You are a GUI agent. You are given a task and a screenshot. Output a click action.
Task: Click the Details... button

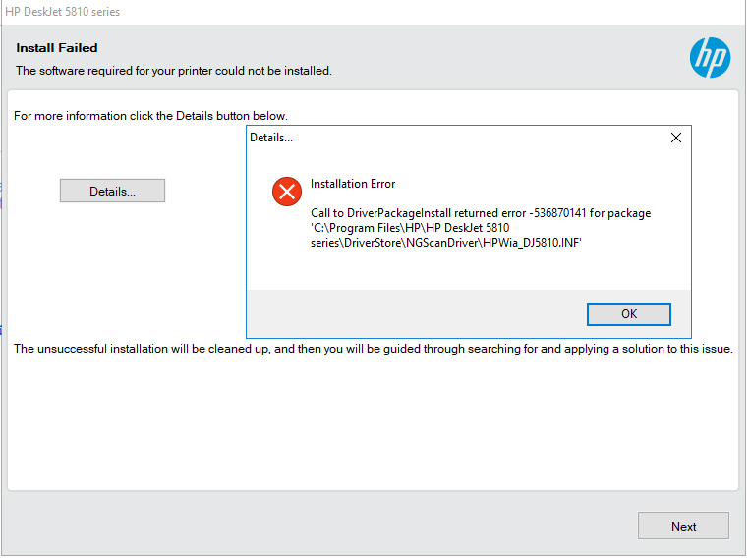pos(112,191)
